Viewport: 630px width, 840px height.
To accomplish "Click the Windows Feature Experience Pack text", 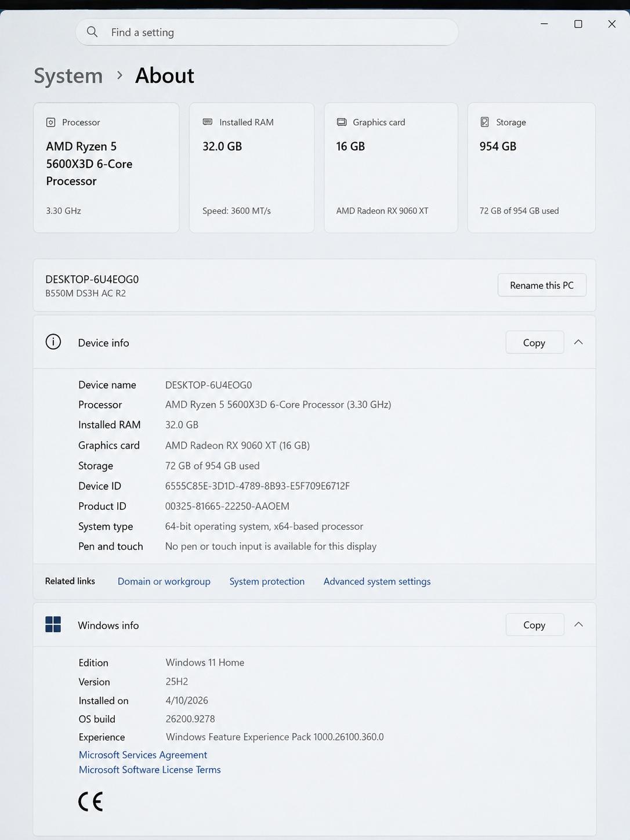I will tap(275, 737).
